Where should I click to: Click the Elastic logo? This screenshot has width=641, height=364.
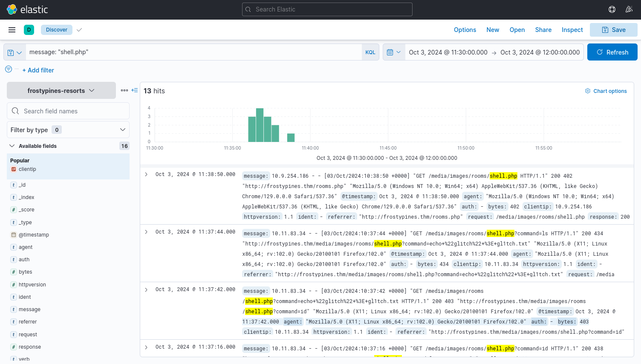point(27,9)
